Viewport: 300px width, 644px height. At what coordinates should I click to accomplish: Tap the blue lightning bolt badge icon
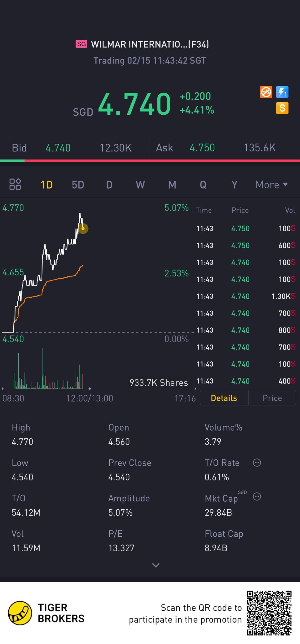(282, 92)
